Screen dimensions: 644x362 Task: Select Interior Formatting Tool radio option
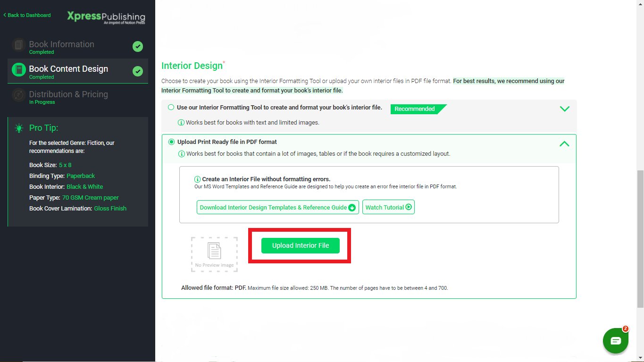click(171, 108)
